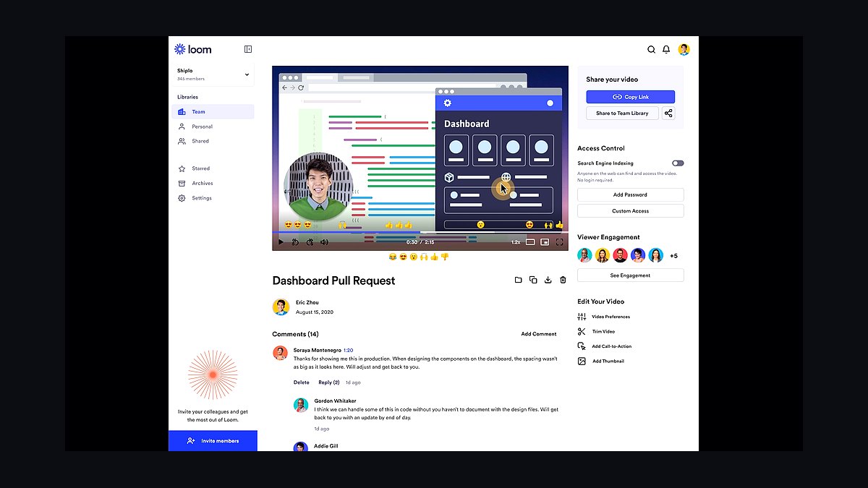This screenshot has height=488, width=868.
Task: Expand Reply (2) on Soraya's comment
Action: click(329, 382)
